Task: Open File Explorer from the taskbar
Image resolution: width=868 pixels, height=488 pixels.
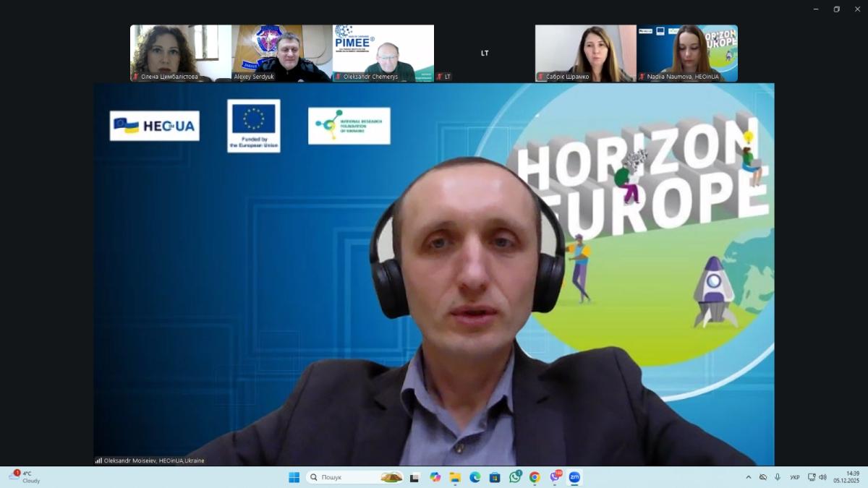Action: [455, 477]
